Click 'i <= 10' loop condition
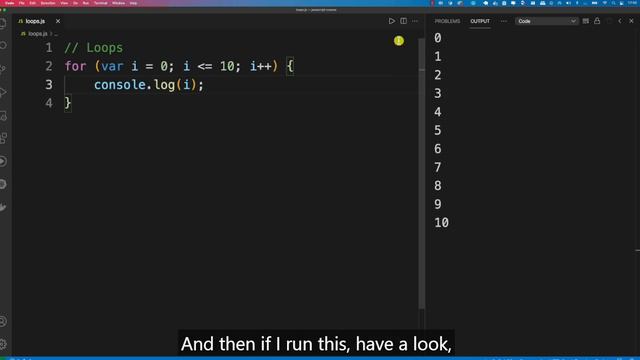Viewport: 640px width, 360px height. [x=208, y=66]
